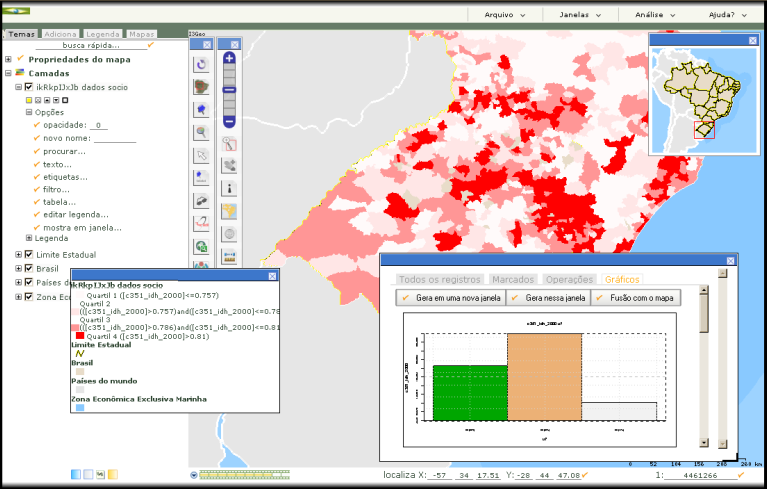
Task: Select the identify info tool icon
Action: click(x=229, y=187)
